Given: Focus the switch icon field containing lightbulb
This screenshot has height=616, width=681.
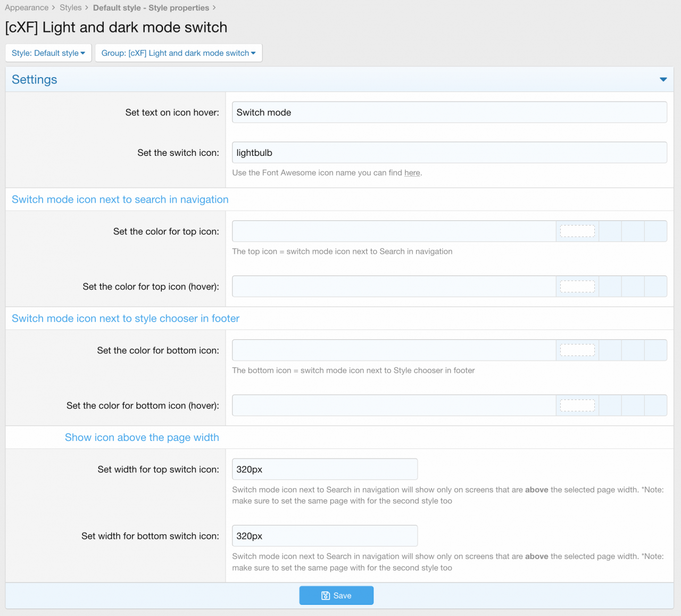Looking at the screenshot, I should 449,153.
